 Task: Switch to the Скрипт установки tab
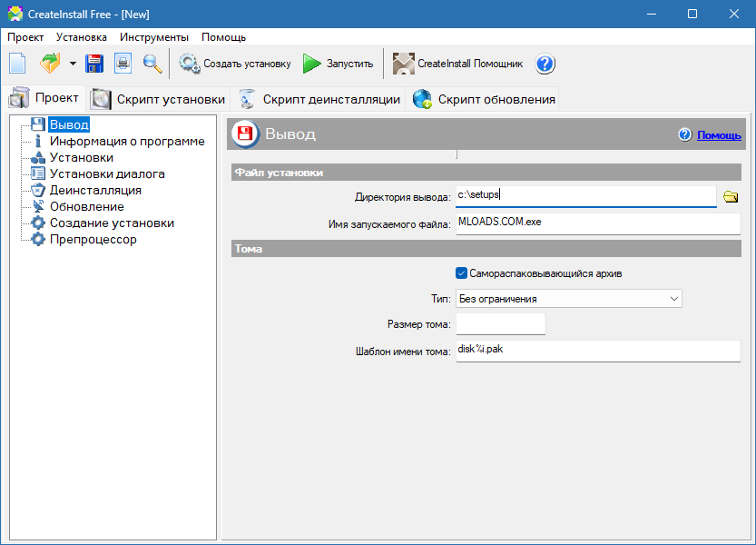160,99
